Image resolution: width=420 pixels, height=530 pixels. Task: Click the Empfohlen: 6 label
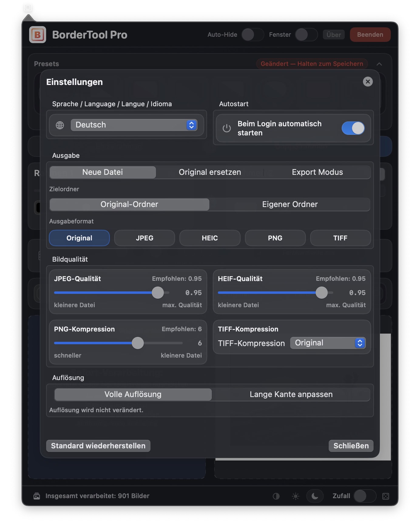pos(182,329)
